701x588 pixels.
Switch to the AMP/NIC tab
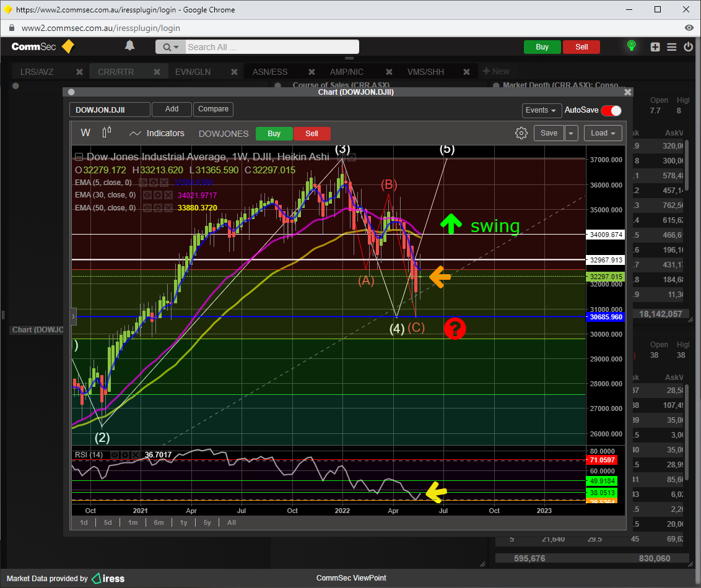(347, 72)
